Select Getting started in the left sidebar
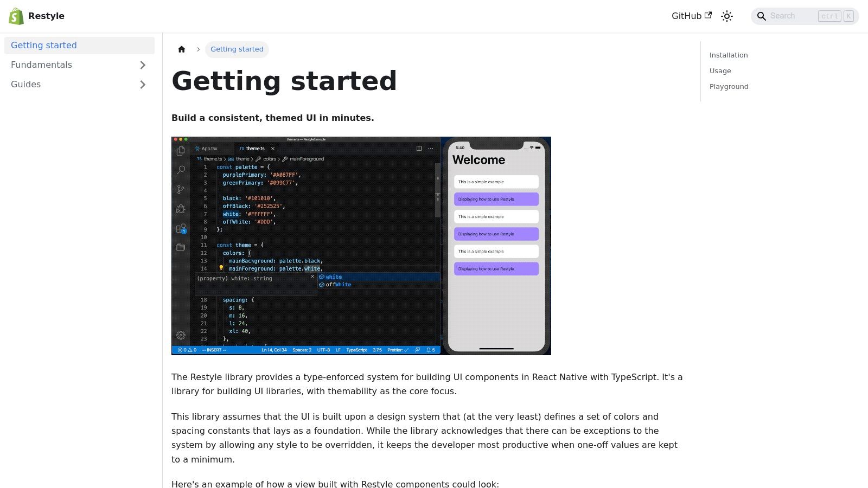Viewport: 868px width, 488px height. tap(43, 46)
